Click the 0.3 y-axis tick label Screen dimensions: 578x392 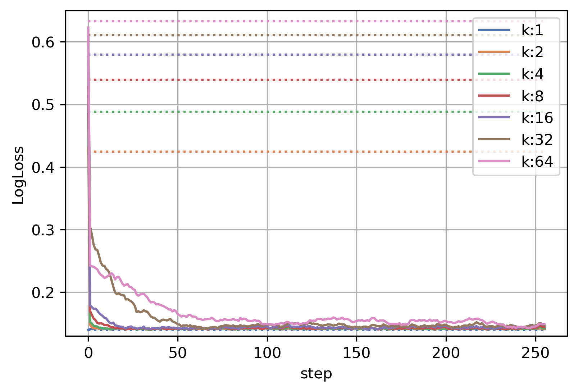(43, 230)
